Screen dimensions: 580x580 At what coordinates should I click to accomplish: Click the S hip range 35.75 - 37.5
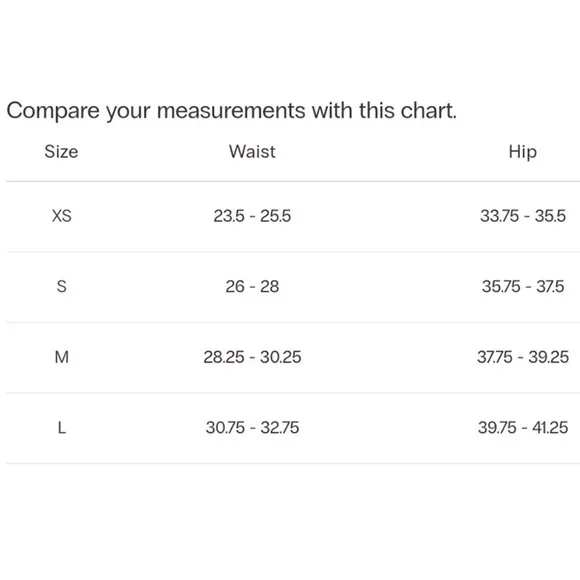(x=523, y=287)
